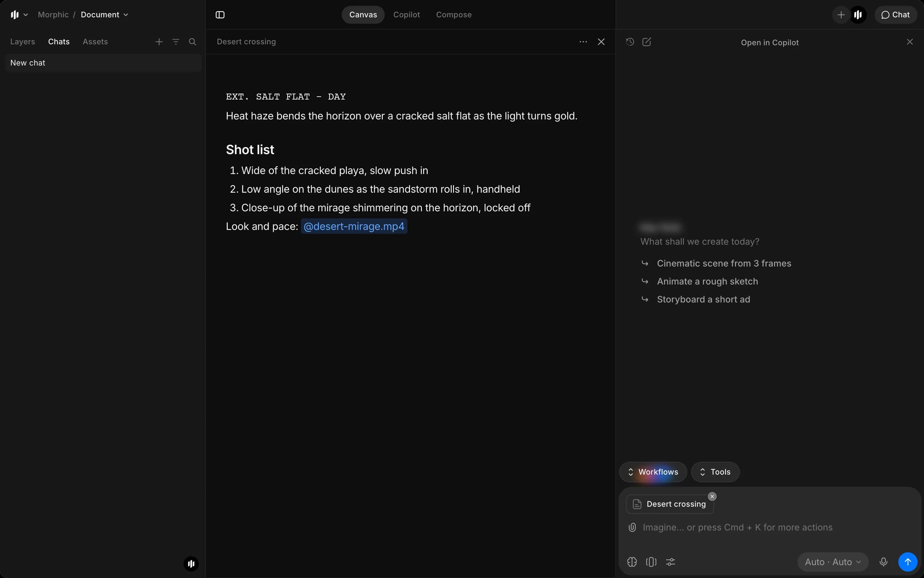Open the Assets tab

click(x=95, y=42)
